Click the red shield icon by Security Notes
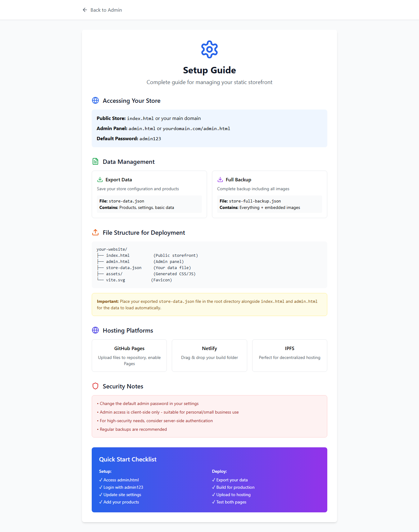Image resolution: width=419 pixels, height=532 pixels. pos(95,386)
